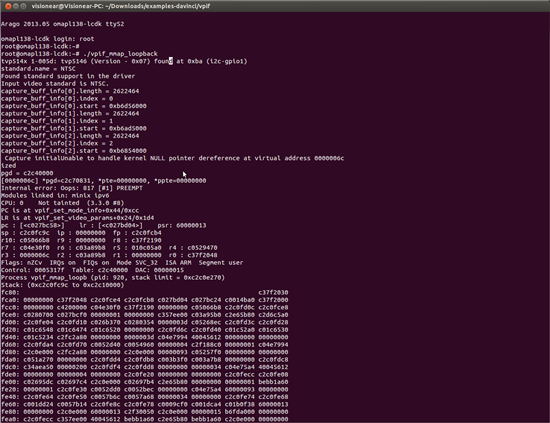
Task: Select the '[0000006c] *pgd=c2c70831' line
Action: point(103,181)
